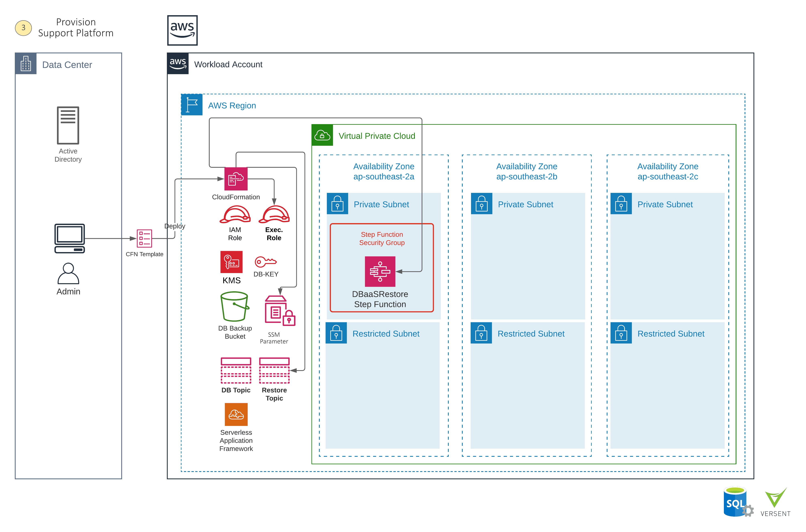806x532 pixels.
Task: Click the "Deploy" arrow label
Action: (175, 226)
